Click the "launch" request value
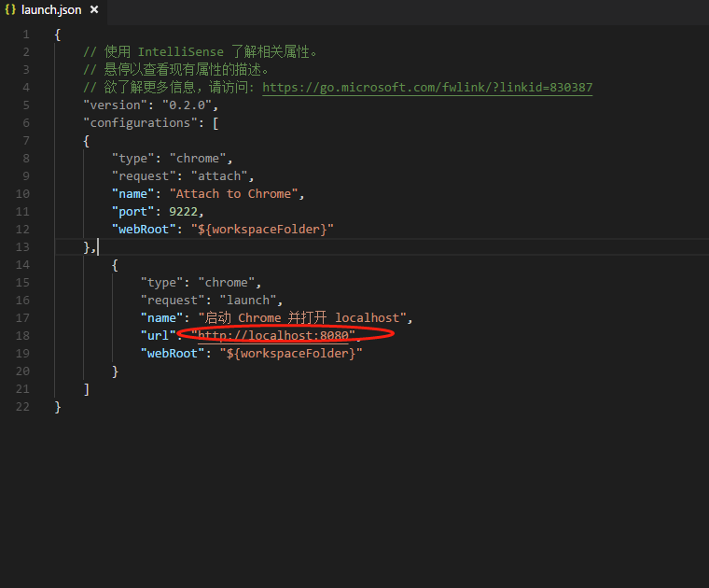 [248, 301]
